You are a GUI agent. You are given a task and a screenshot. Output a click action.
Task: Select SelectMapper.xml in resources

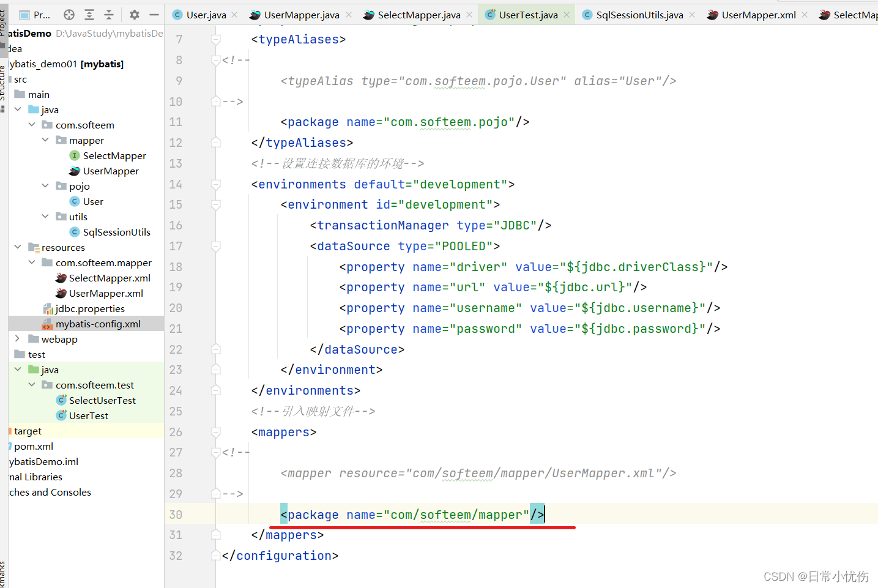pyautogui.click(x=110, y=278)
